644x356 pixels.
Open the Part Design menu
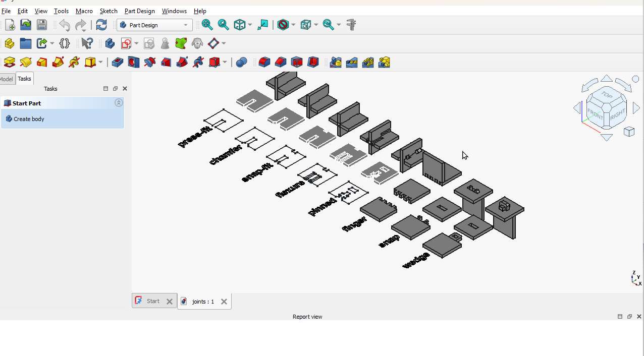[140, 11]
